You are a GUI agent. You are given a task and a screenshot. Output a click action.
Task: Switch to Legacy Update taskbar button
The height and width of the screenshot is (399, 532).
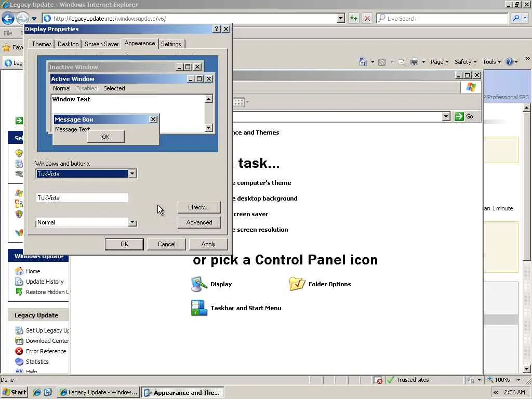click(98, 392)
